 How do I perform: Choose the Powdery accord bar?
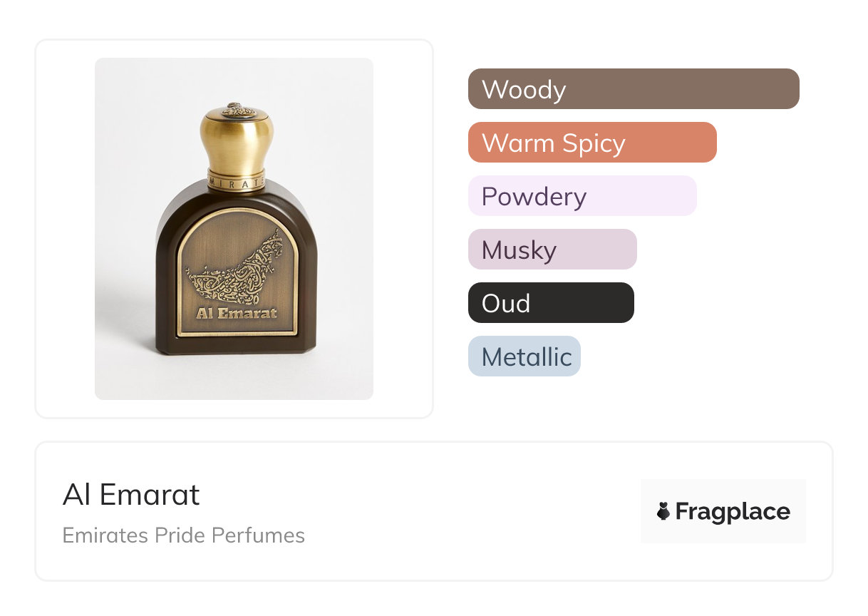pyautogui.click(x=582, y=196)
